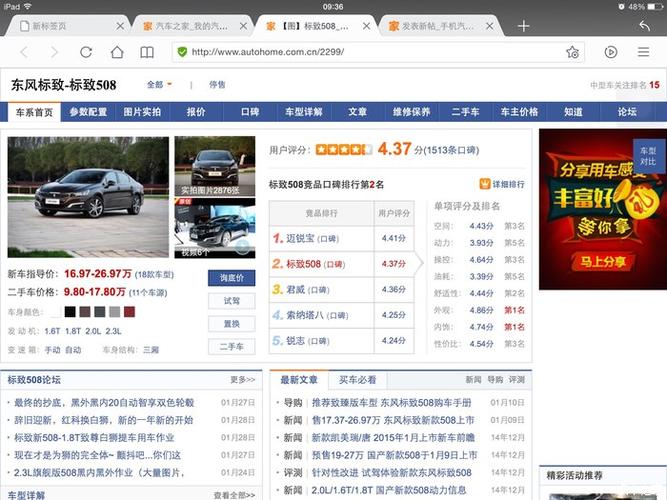
Task: Close the 汽车之家_我的汽... tab
Action: click(x=243, y=26)
